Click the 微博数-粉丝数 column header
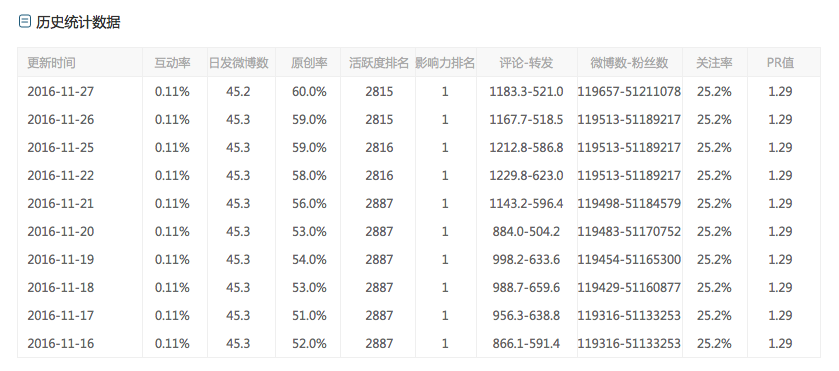Viewport: 839px width, 371px height. point(629,63)
